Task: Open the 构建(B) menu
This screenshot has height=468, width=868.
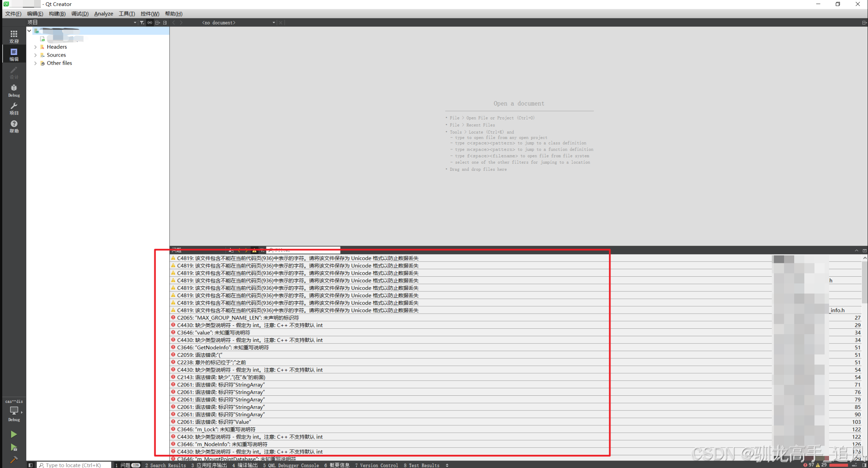Action: (x=57, y=13)
